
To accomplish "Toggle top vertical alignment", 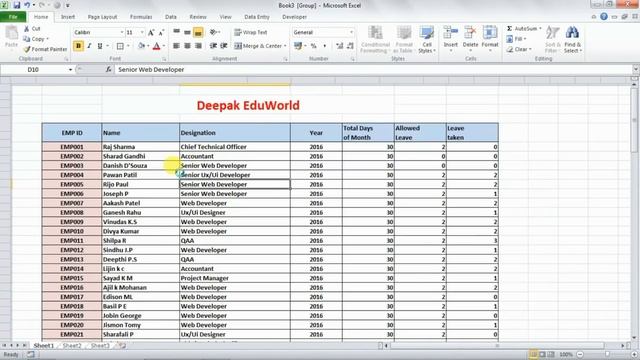I will tap(176, 32).
